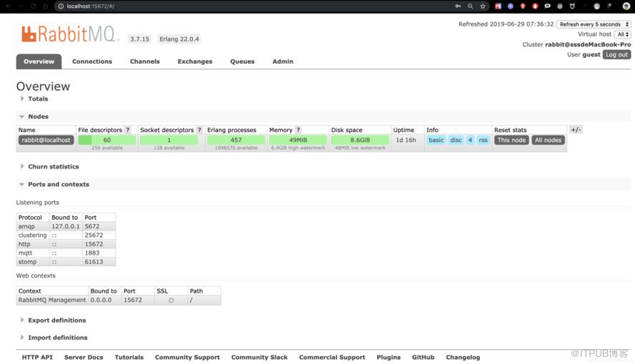Click the shield-shaped extension icon
635x364 pixels.
[x=572, y=6]
